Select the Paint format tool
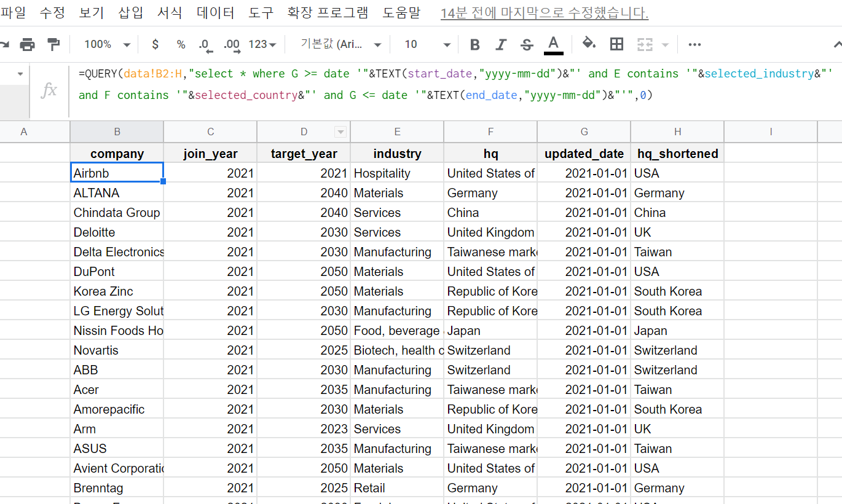This screenshot has height=504, width=842. pos(54,44)
